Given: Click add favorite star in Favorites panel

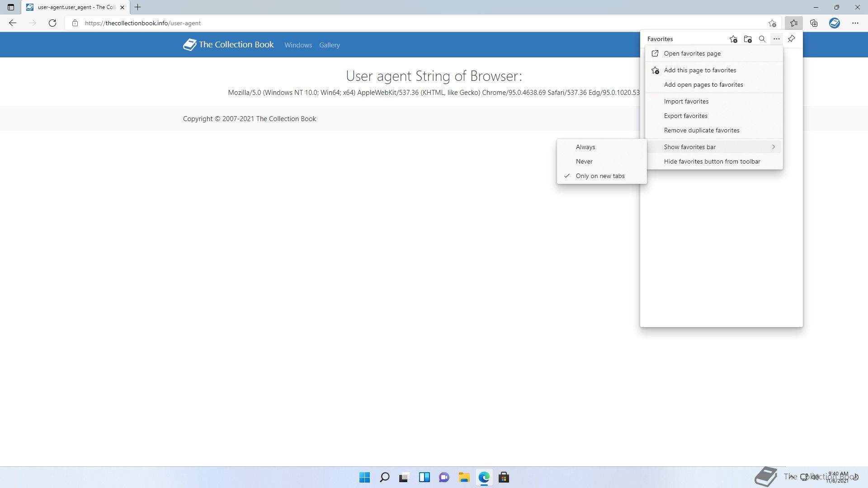Looking at the screenshot, I should point(733,39).
